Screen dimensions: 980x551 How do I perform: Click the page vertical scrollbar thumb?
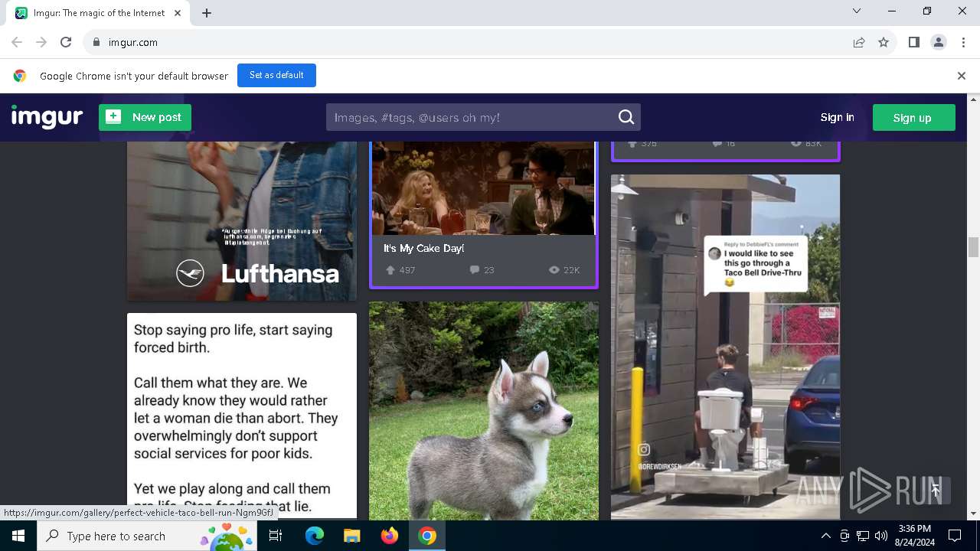(973, 248)
